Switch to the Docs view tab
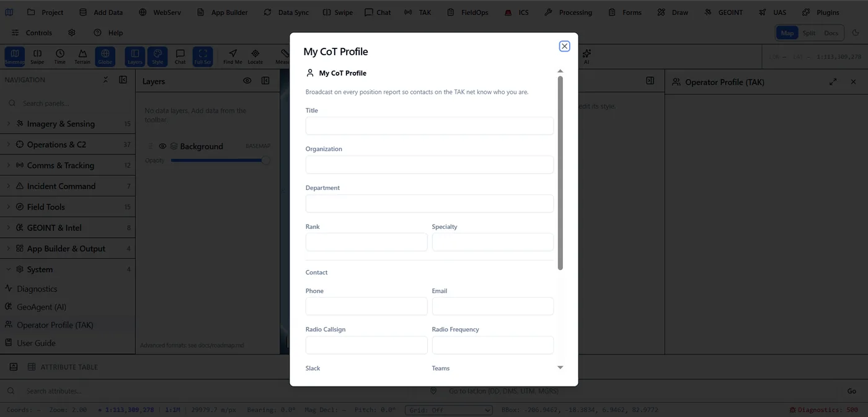Viewport: 868px width, 417px height. (831, 33)
